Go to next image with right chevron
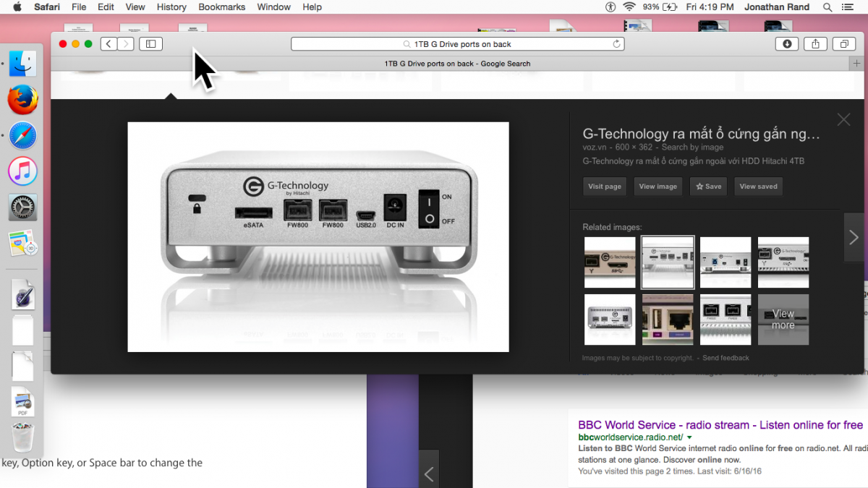This screenshot has width=868, height=488. click(854, 237)
